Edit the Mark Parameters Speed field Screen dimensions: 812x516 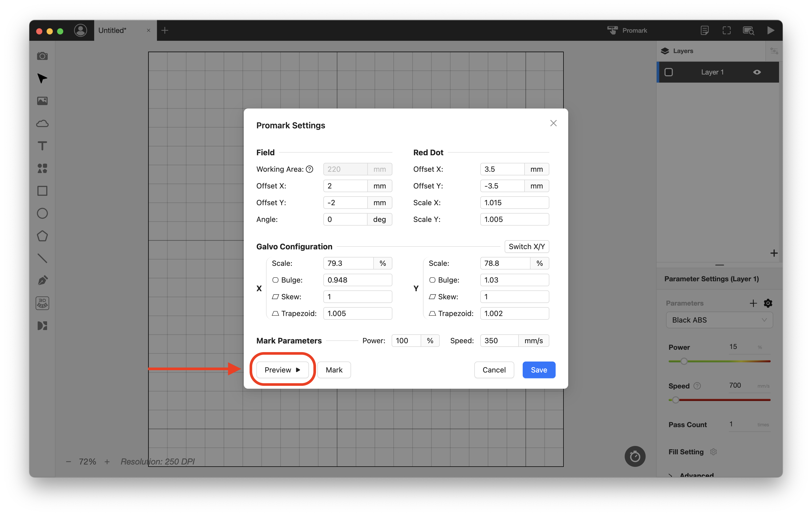(x=499, y=341)
